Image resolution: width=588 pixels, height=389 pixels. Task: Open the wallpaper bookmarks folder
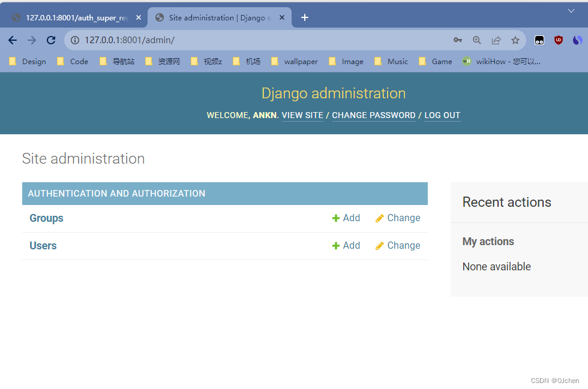coord(295,62)
